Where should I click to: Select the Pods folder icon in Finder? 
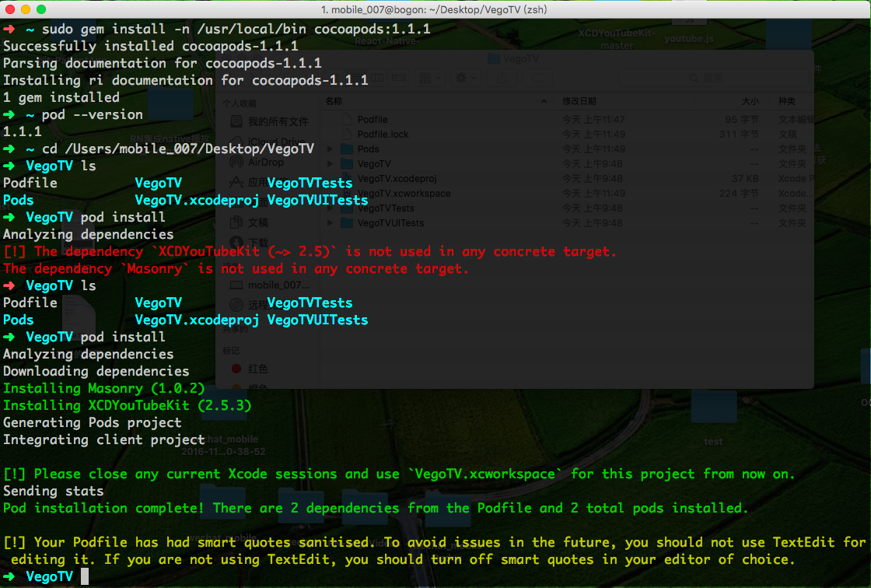[x=347, y=149]
